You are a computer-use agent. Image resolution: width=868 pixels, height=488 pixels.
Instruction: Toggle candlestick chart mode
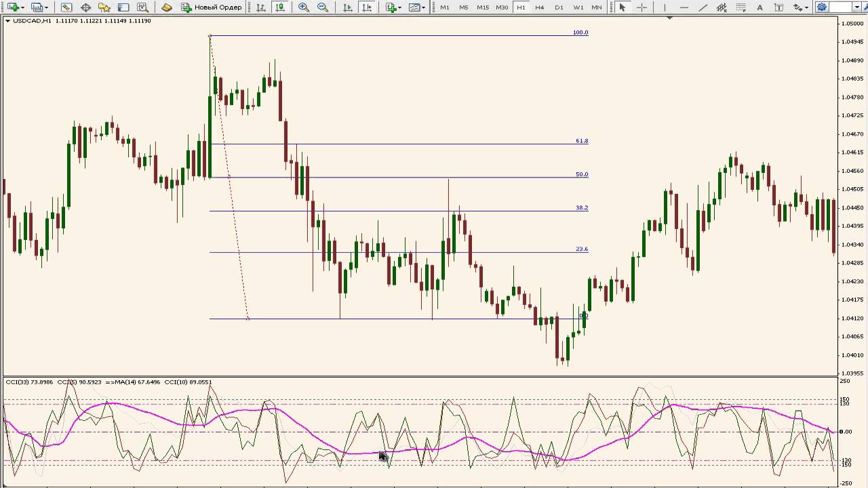tap(280, 7)
